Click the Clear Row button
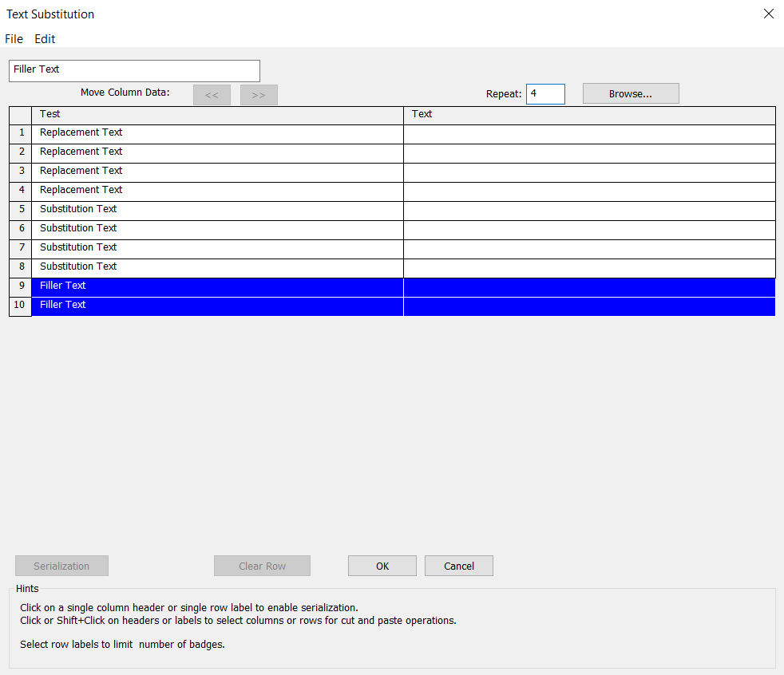Image resolution: width=784 pixels, height=675 pixels. click(262, 566)
